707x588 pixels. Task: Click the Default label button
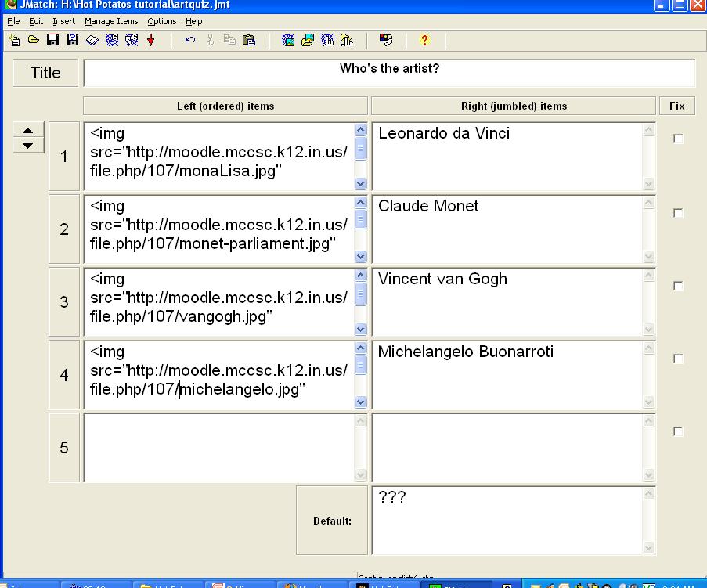tap(332, 521)
